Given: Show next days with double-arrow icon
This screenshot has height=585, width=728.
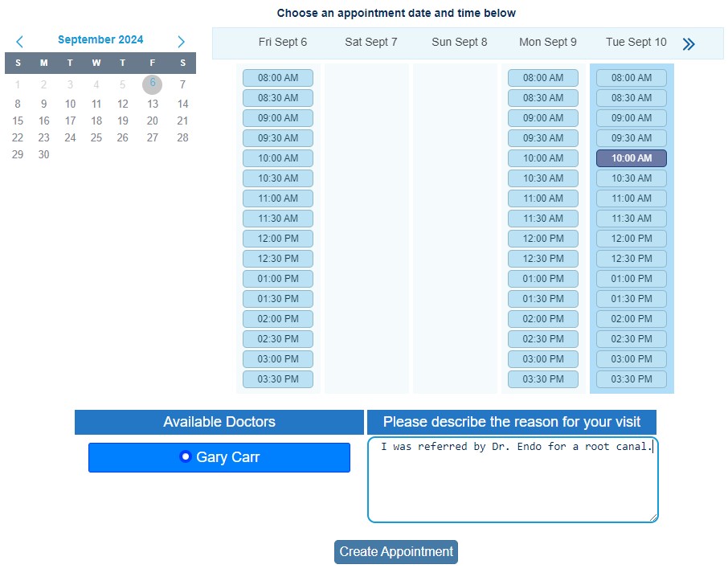Looking at the screenshot, I should click(x=689, y=44).
